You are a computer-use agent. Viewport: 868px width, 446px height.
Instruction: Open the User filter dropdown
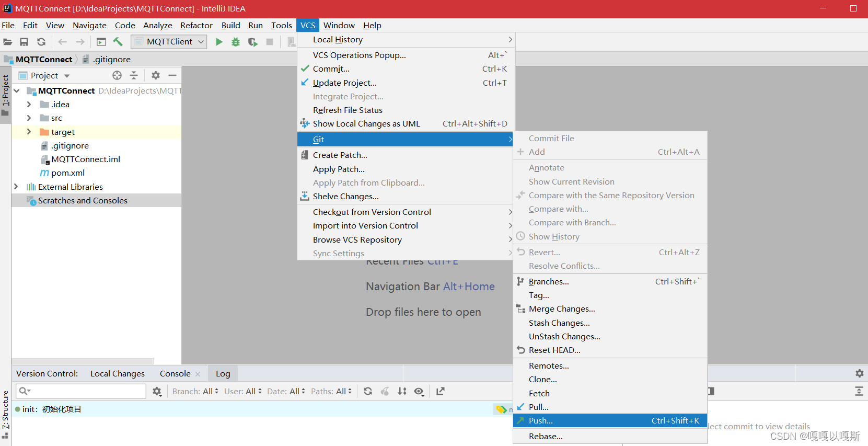coord(243,391)
